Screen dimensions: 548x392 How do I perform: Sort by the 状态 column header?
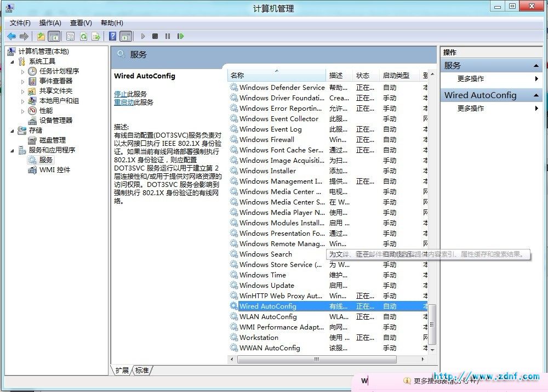pyautogui.click(x=366, y=76)
